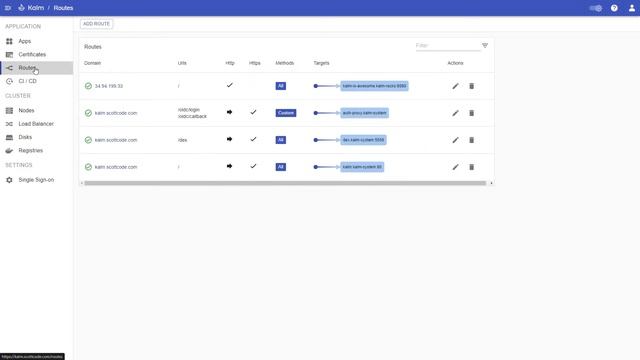The image size is (640, 360).
Task: Delete the kalm.kalm-system 80 route
Action: [471, 167]
